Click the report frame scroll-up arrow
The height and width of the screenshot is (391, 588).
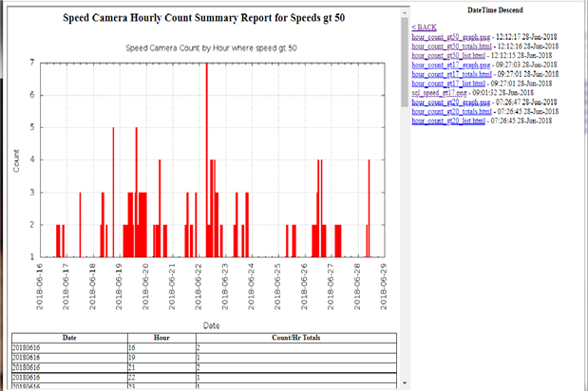405,13
